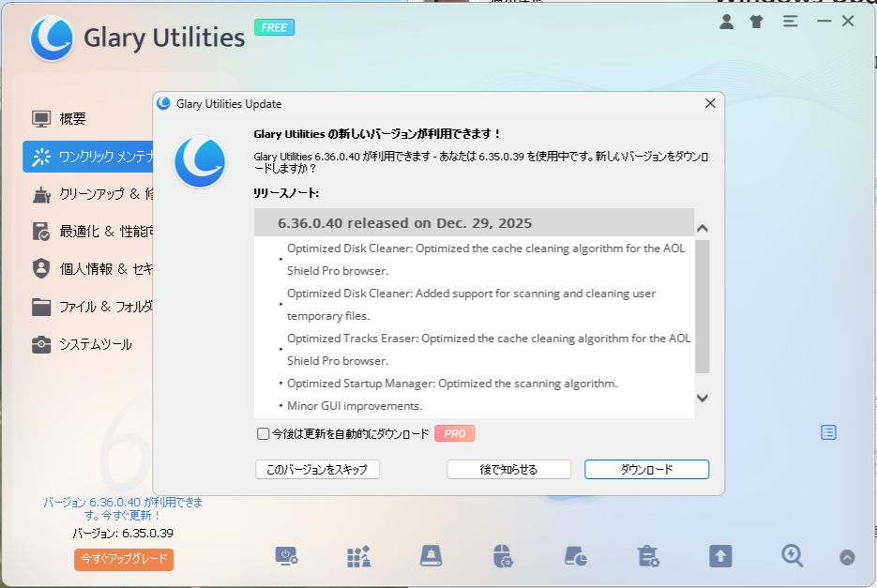Screen dimensions: 877x588
Task: Click the 個人情報 shield icon
Action: [x=41, y=268]
